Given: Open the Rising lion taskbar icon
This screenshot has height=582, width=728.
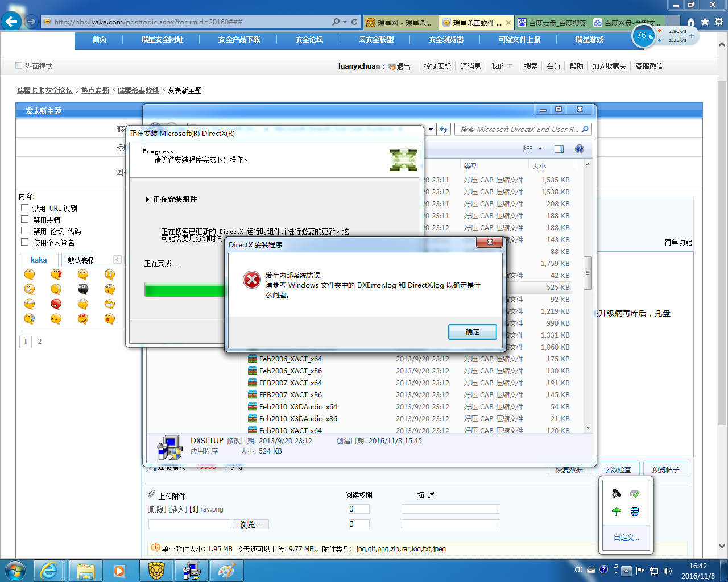Looking at the screenshot, I should pos(156,571).
